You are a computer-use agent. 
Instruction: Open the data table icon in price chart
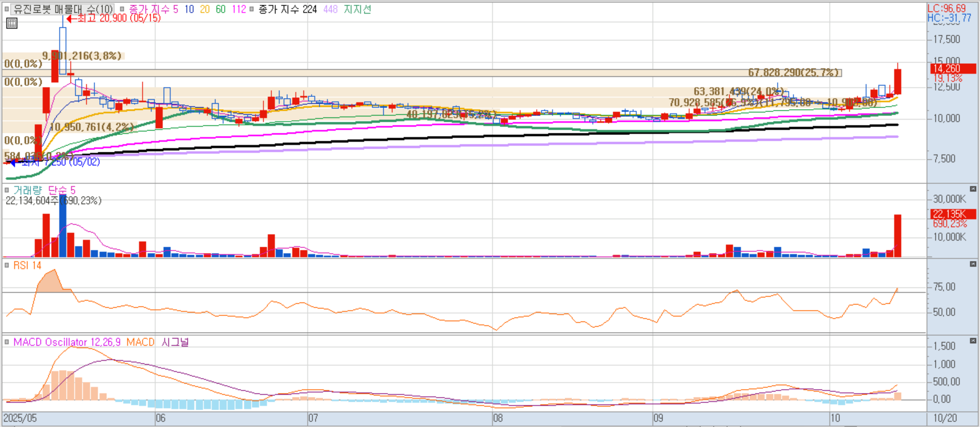(12, 23)
